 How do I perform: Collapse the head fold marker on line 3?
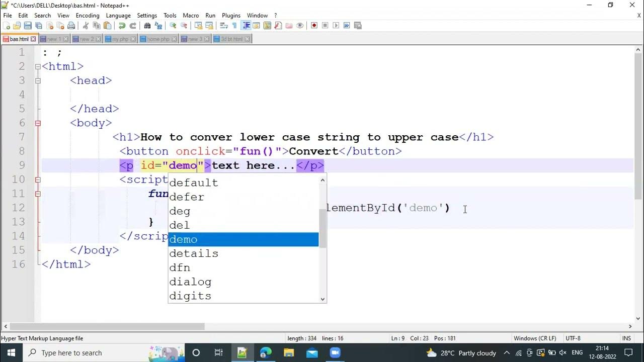(38, 80)
